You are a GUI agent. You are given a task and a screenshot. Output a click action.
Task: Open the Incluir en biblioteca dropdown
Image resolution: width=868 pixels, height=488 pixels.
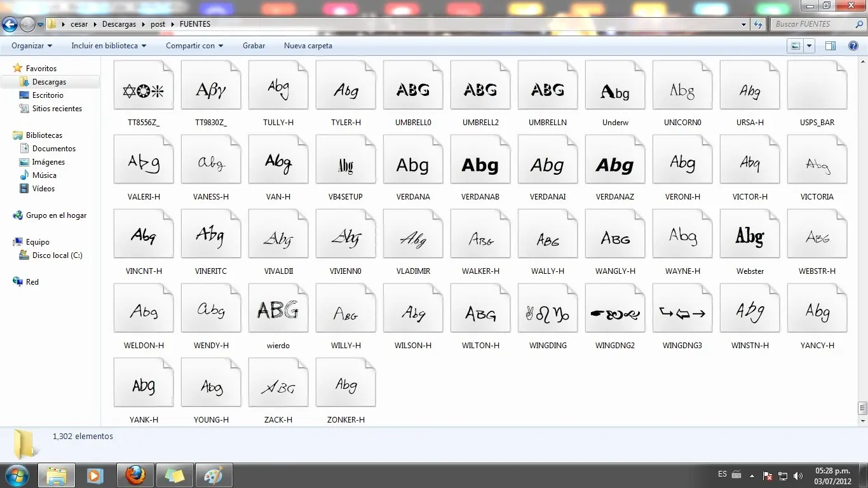coord(109,46)
